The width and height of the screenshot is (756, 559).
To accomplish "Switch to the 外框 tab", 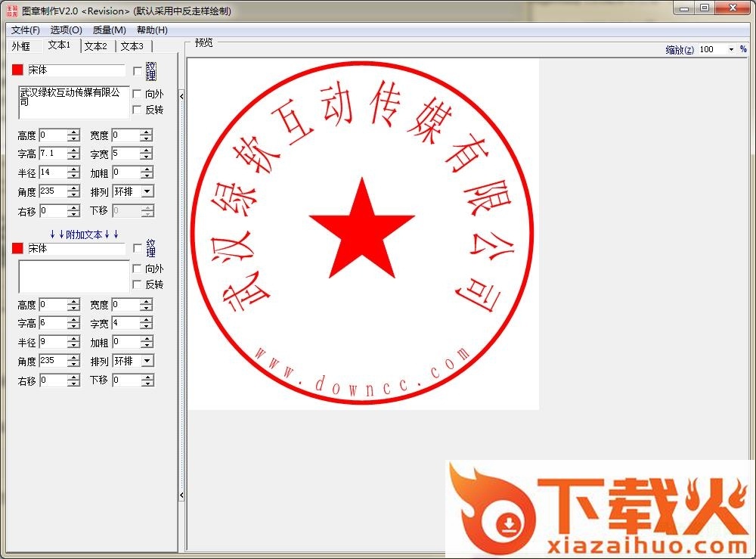I will click(x=20, y=46).
